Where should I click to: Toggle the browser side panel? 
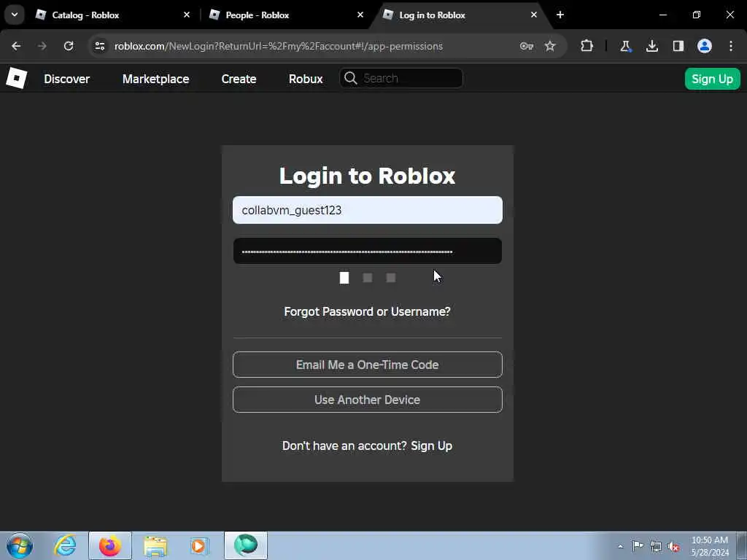[678, 46]
